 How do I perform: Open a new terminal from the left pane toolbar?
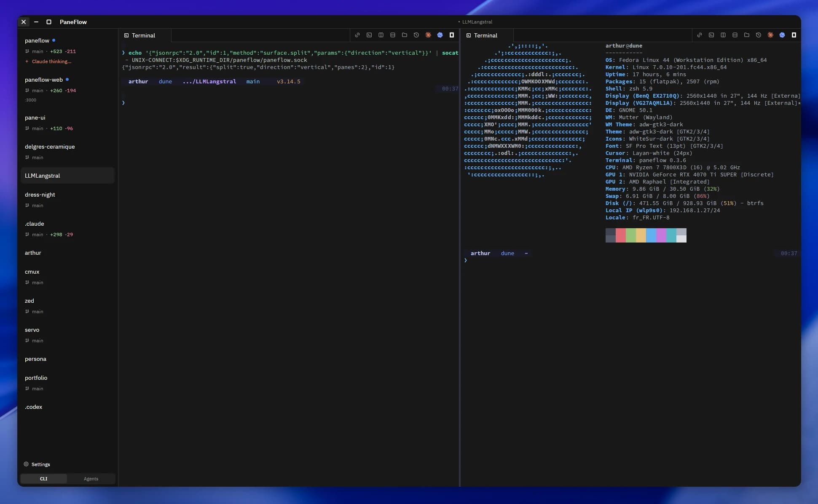[x=369, y=35]
